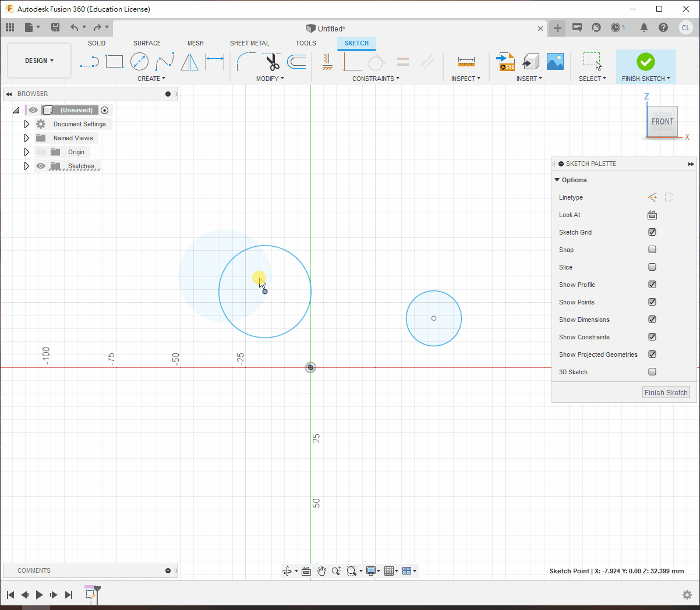Viewport: 700px width, 610px height.
Task: Switch to the SHEET METAL tab
Action: click(249, 43)
